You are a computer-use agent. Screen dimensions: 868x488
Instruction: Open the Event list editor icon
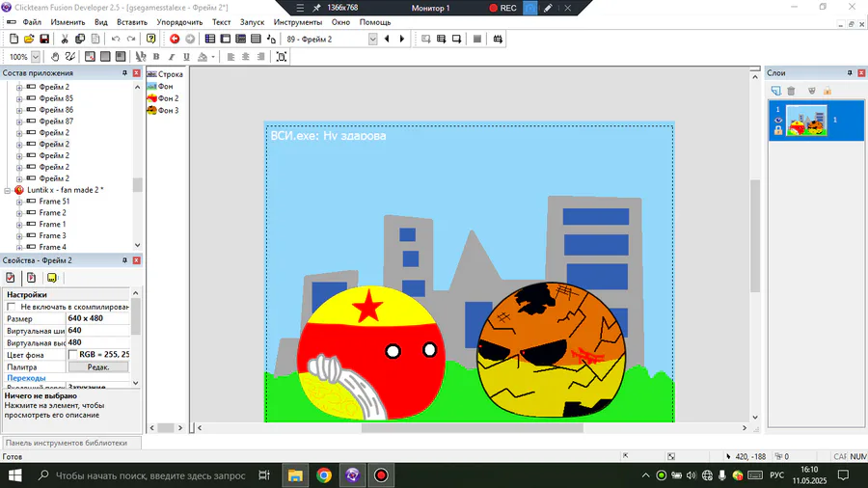click(x=256, y=39)
